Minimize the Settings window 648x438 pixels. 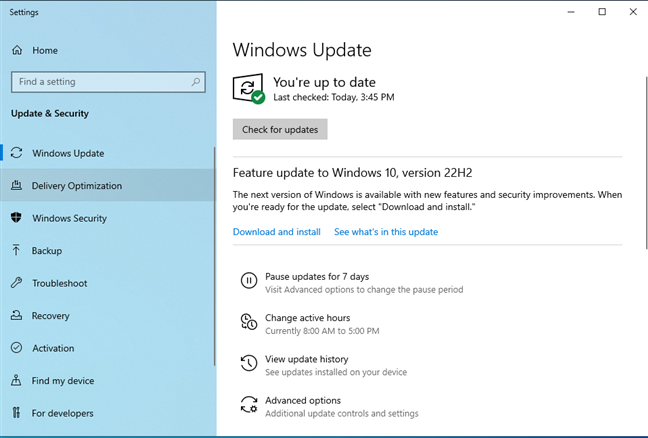coord(571,12)
